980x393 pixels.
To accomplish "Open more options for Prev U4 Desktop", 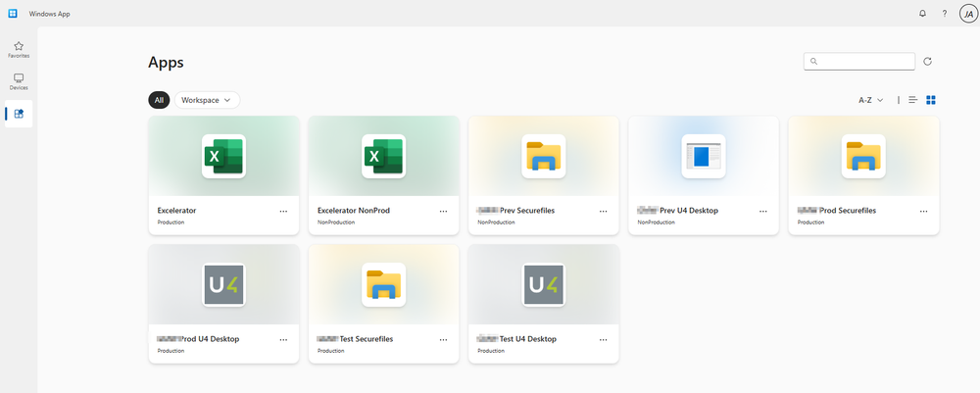I will 763,211.
